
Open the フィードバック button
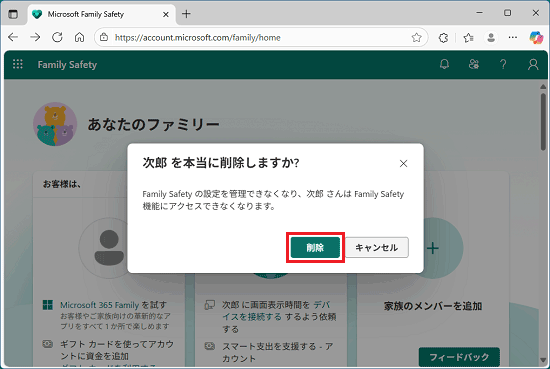pos(459,357)
